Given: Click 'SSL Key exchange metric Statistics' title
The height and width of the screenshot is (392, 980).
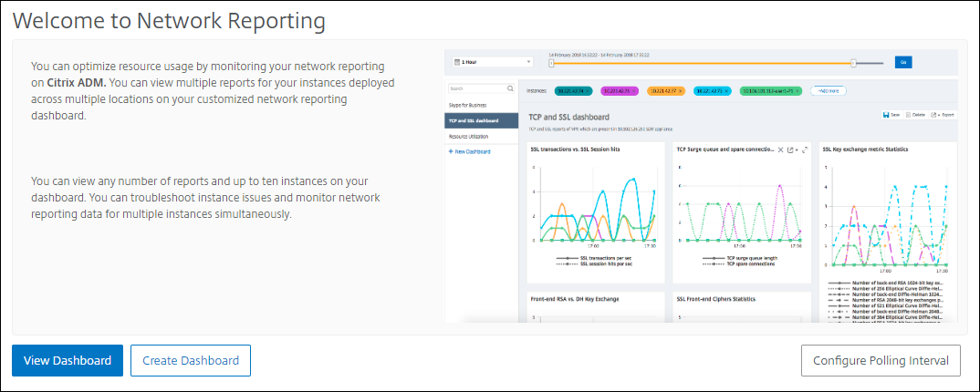Looking at the screenshot, I should [866, 150].
